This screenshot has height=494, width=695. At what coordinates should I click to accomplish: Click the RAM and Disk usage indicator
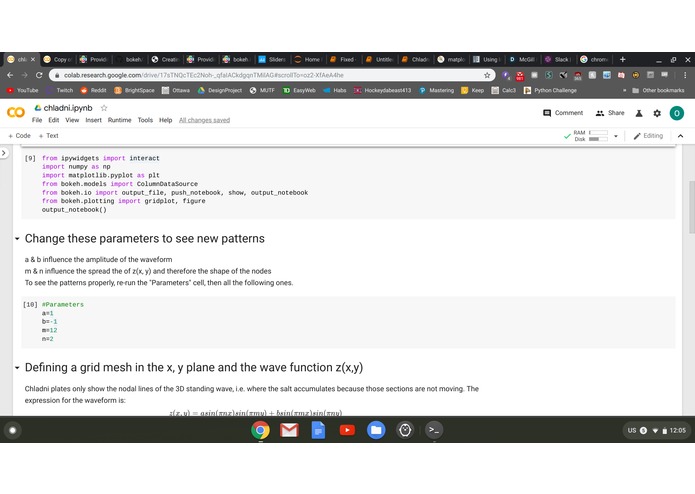pos(591,136)
